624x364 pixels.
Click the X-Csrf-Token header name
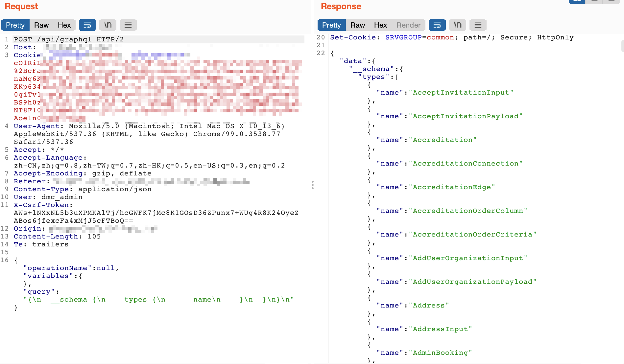click(x=41, y=205)
